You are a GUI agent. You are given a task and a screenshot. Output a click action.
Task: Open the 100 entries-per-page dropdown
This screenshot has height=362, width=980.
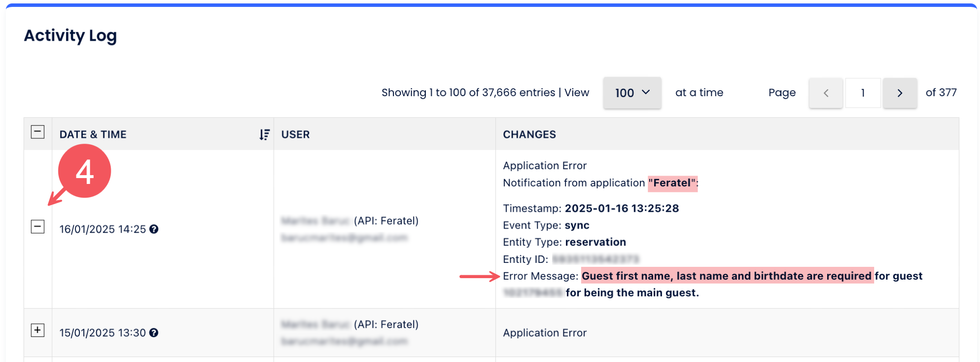point(632,93)
